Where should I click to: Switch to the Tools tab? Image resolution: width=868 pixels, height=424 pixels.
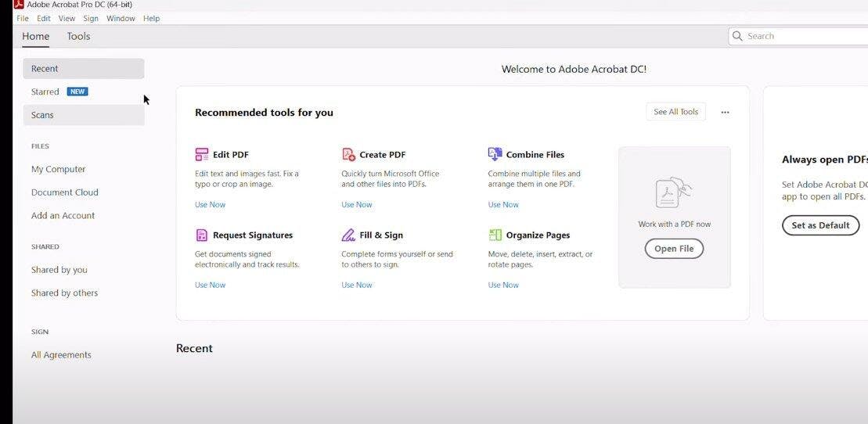pyautogui.click(x=78, y=37)
